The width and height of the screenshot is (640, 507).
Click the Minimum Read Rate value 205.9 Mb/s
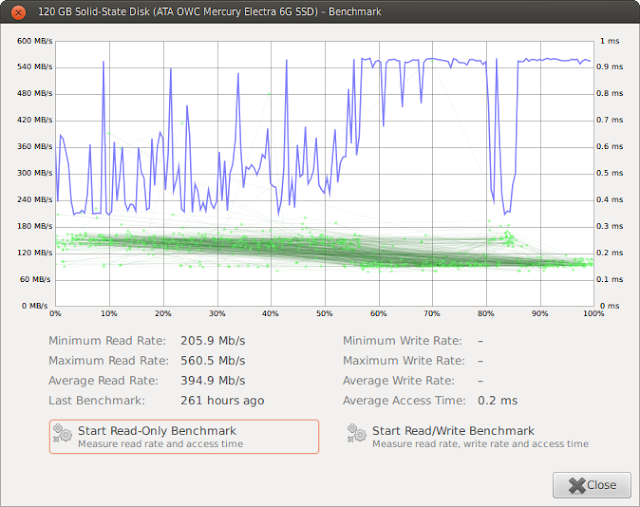click(x=213, y=341)
